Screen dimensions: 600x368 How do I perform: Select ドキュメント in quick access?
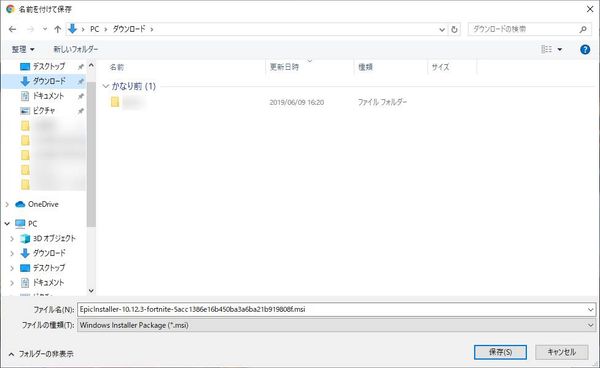point(48,96)
